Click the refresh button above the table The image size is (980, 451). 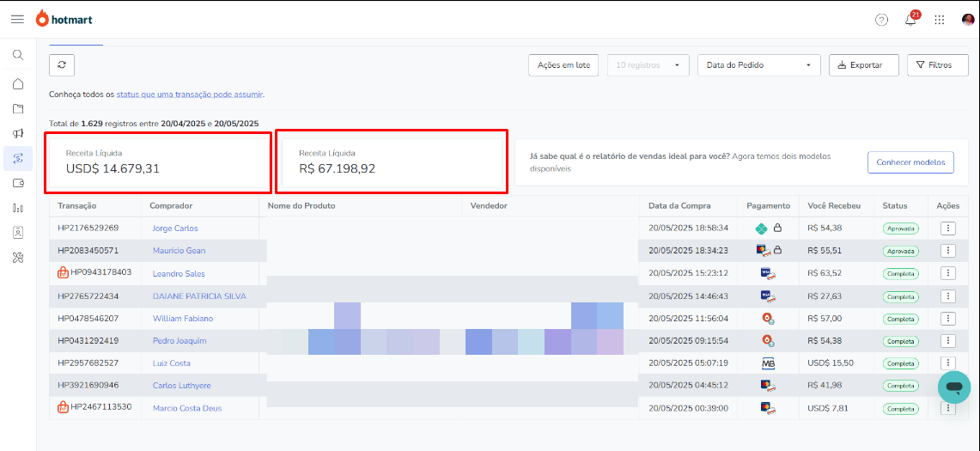(x=62, y=65)
